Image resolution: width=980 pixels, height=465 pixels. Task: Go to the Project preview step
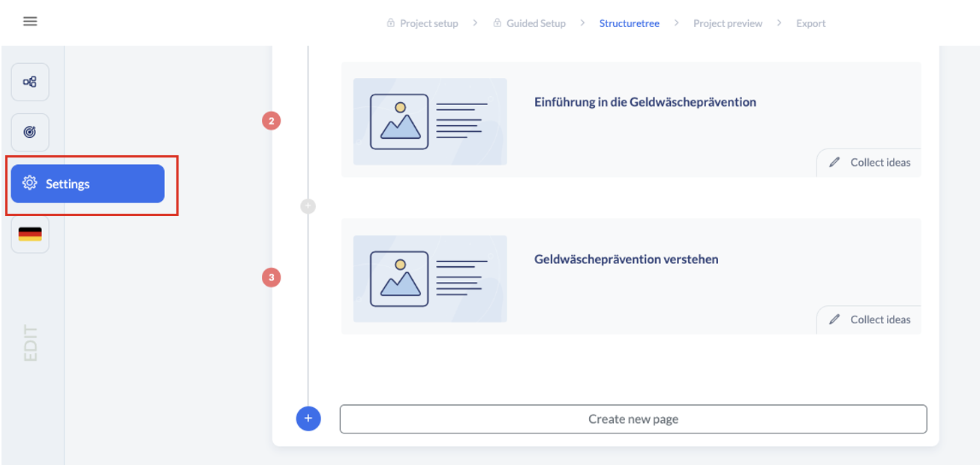[727, 23]
